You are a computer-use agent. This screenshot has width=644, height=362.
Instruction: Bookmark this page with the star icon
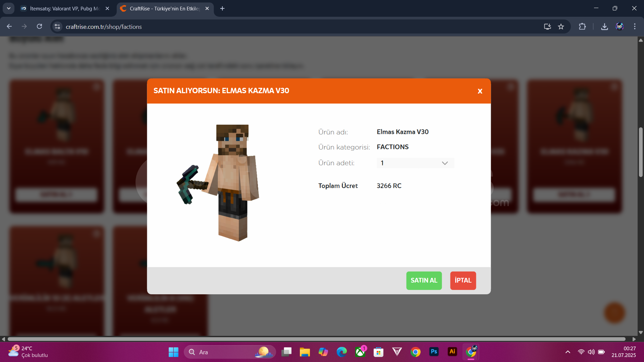pyautogui.click(x=561, y=26)
